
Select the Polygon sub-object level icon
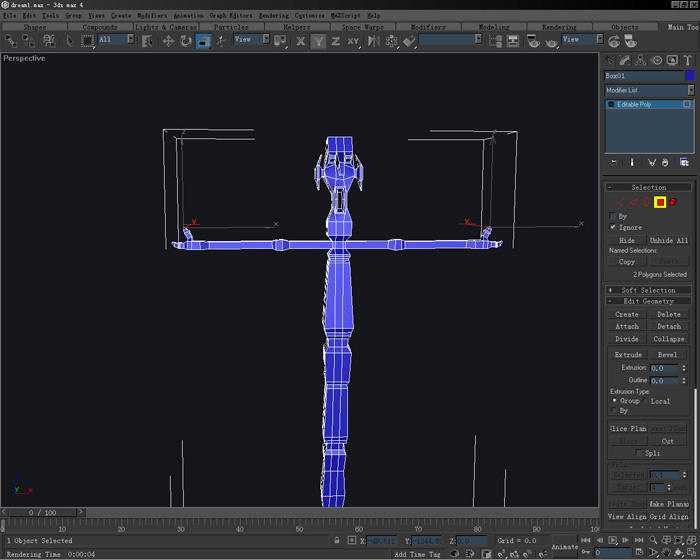pyautogui.click(x=660, y=202)
